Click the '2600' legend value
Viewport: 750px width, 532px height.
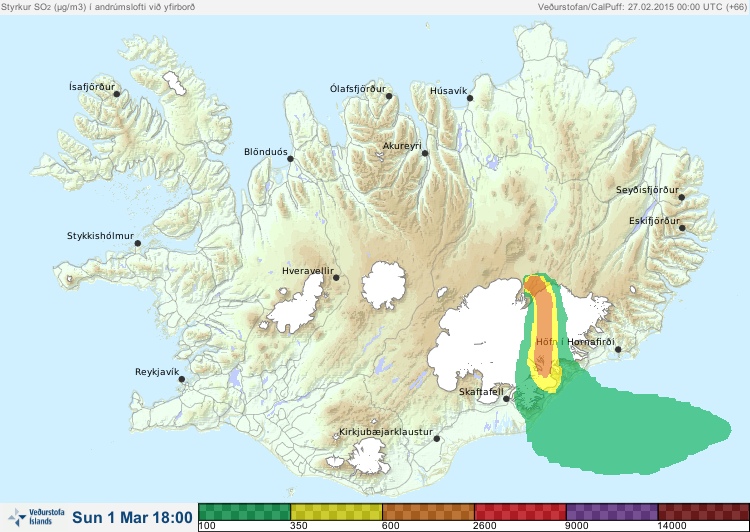[485, 526]
